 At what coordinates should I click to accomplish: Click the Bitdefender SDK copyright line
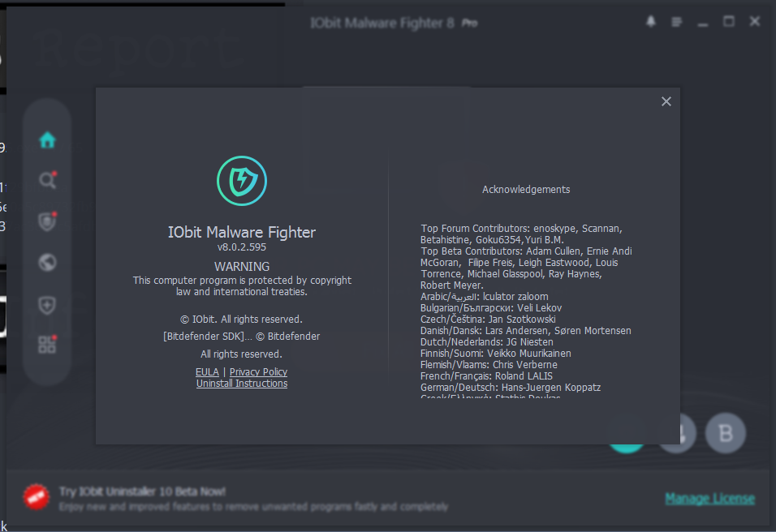point(242,337)
